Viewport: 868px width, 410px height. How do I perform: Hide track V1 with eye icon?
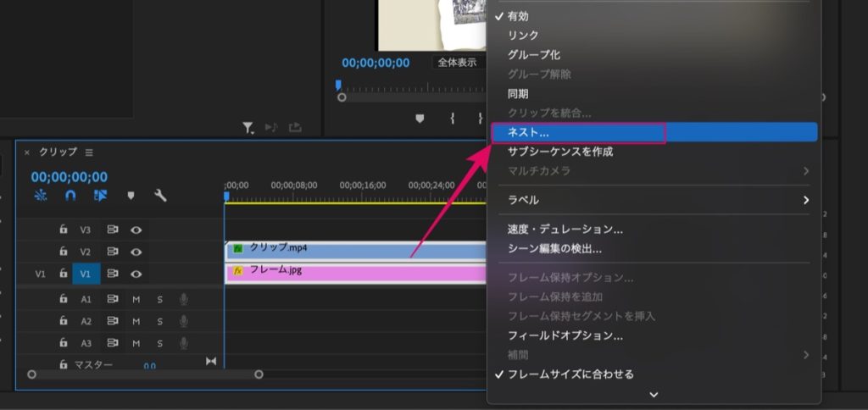pyautogui.click(x=136, y=274)
